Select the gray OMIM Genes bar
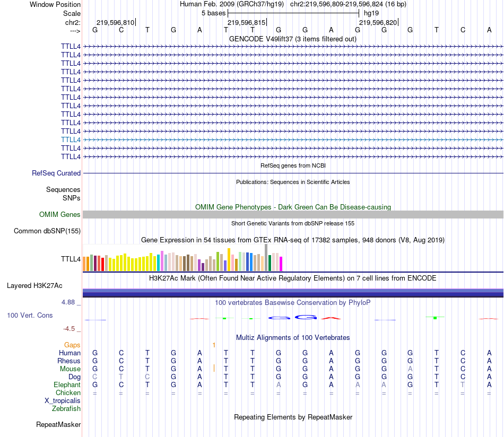Image resolution: width=504 pixels, height=437 pixels. pyautogui.click(x=293, y=215)
